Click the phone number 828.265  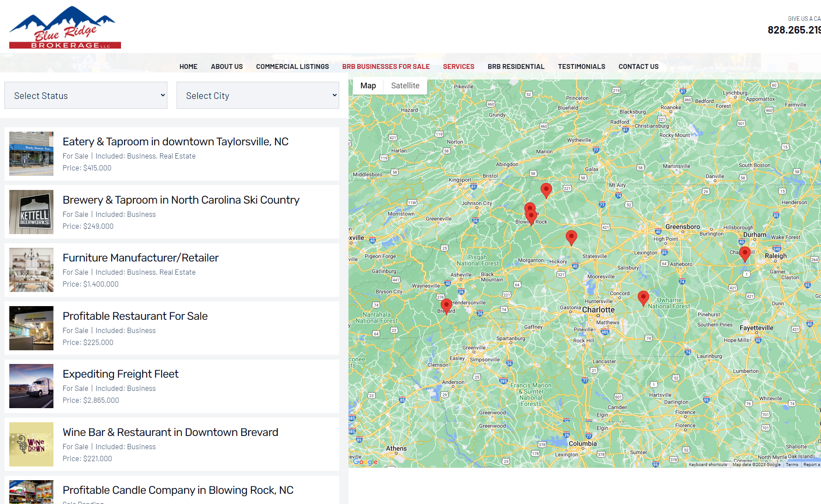tap(794, 30)
